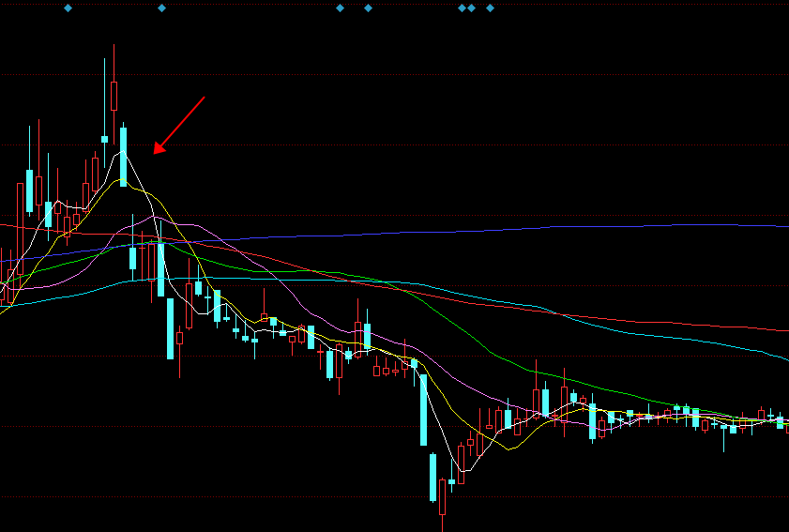Viewport: 789px width, 532px height.
Task: Click the leftmost blue diamond marker at top
Action: (x=68, y=8)
